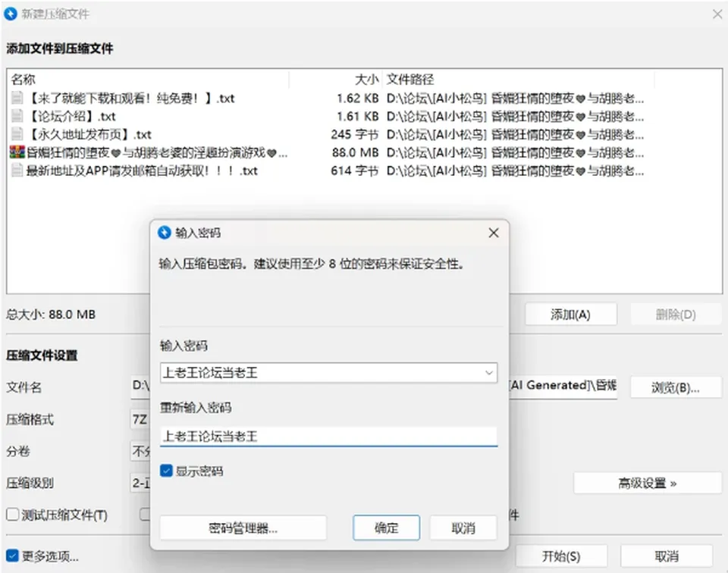Click the 添加(A) button to add files

pos(570,315)
